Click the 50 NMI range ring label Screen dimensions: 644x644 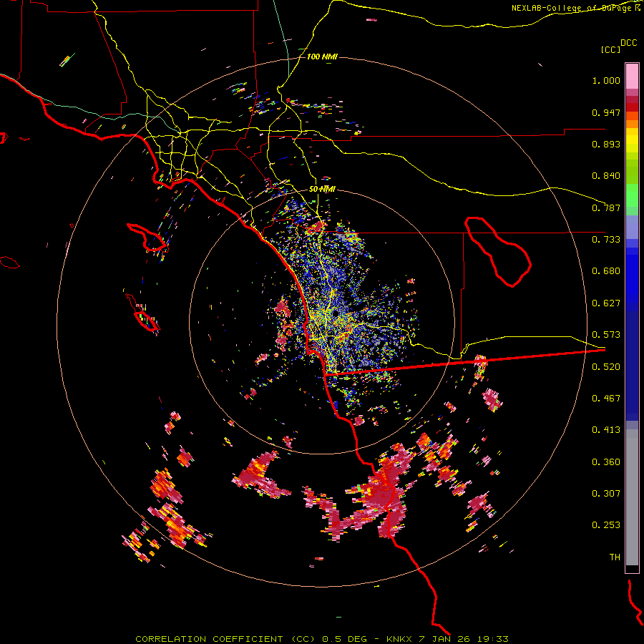pos(322,190)
